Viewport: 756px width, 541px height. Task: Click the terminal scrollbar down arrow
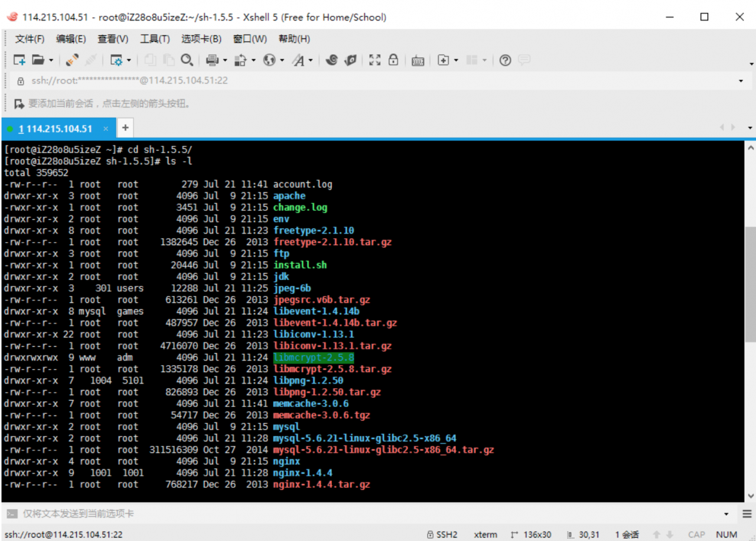click(x=750, y=496)
